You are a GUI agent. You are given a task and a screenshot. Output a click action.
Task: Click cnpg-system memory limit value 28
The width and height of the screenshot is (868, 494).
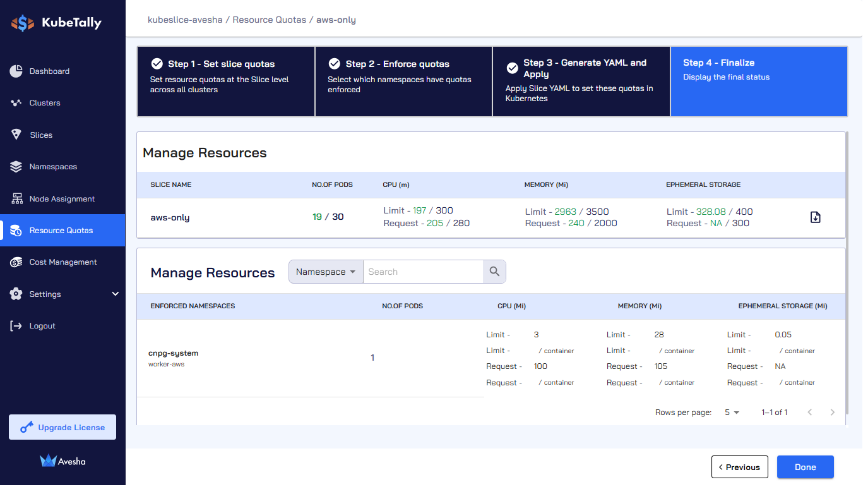point(659,335)
